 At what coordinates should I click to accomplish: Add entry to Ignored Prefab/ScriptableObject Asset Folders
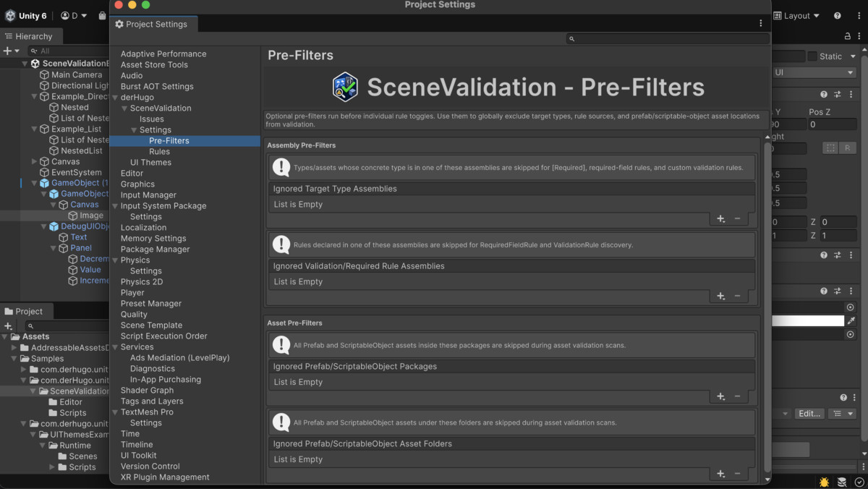[x=720, y=474]
